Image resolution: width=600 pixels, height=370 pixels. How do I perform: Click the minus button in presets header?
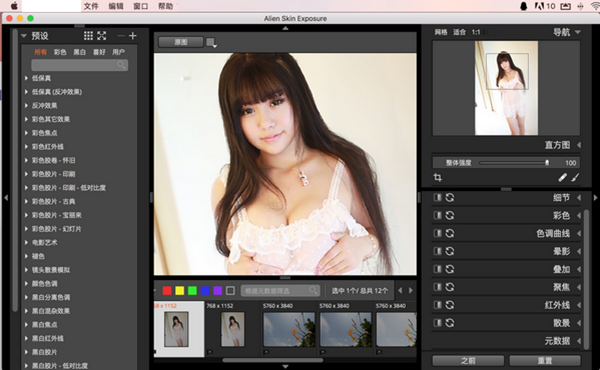[121, 36]
